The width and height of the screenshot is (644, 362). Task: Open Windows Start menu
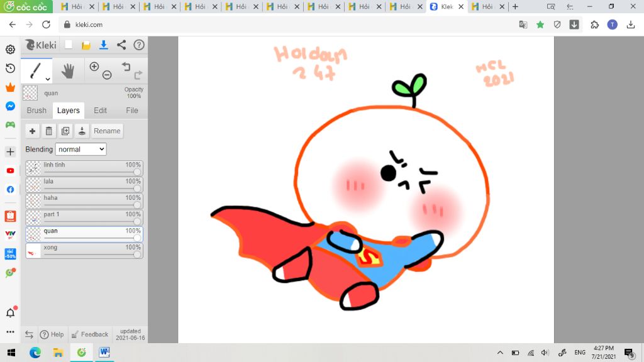tap(11, 353)
